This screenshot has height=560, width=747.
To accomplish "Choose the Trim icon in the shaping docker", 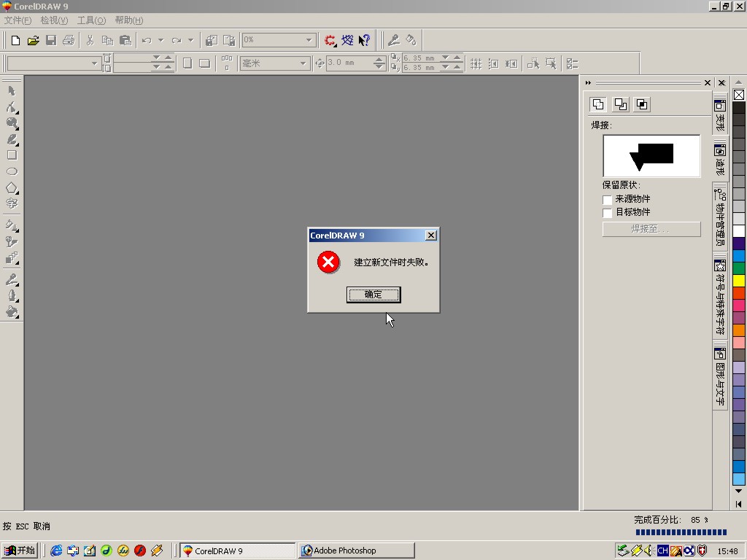I will [x=620, y=104].
